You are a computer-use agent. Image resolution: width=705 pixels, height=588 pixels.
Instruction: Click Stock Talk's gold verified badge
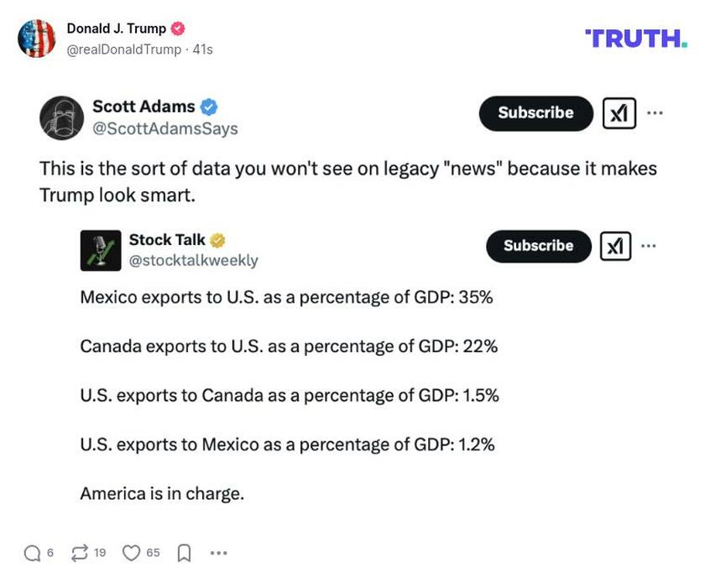tap(217, 239)
